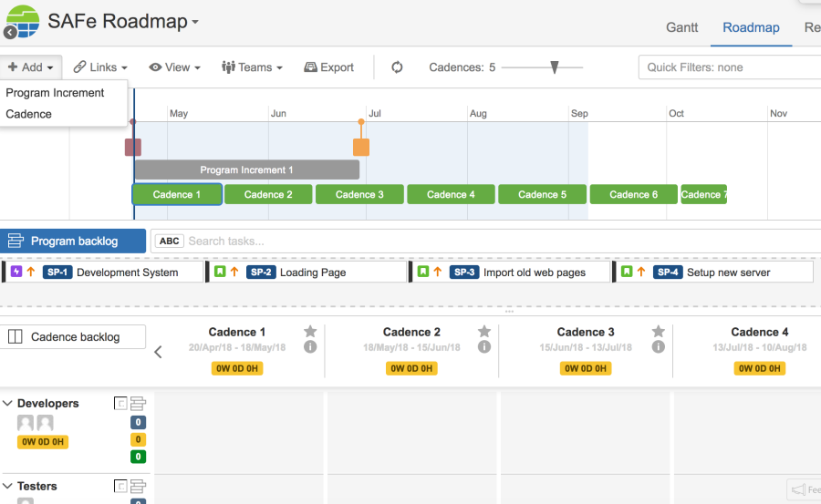Focus the Quick Filters field

click(730, 67)
